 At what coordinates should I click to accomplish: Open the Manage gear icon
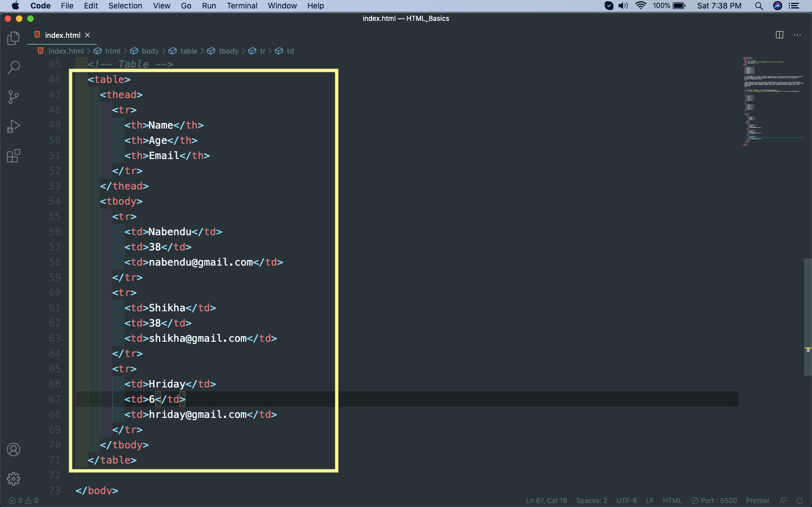point(14,479)
